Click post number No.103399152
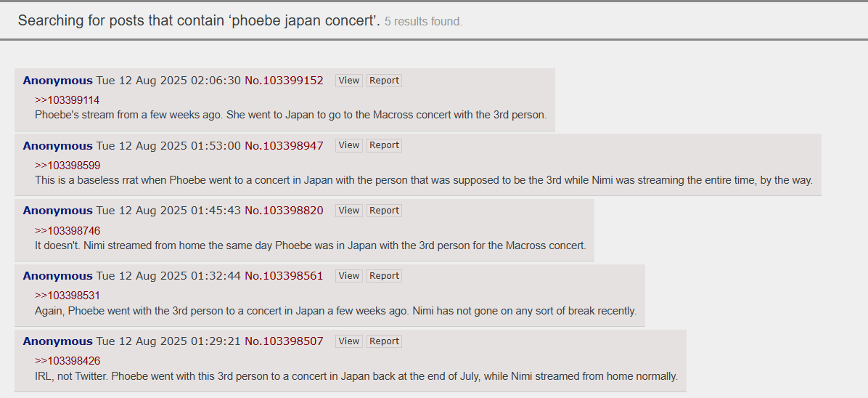The image size is (868, 398). tap(284, 81)
